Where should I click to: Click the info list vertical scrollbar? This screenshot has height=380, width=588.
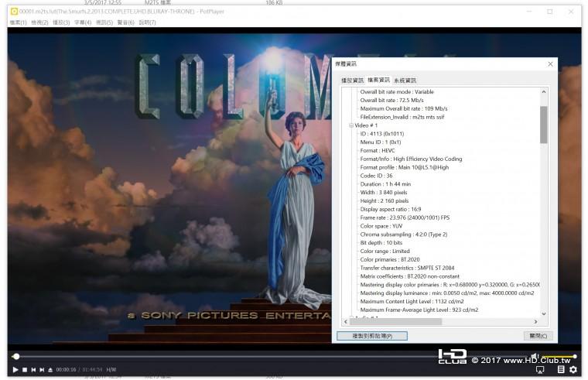[543, 125]
